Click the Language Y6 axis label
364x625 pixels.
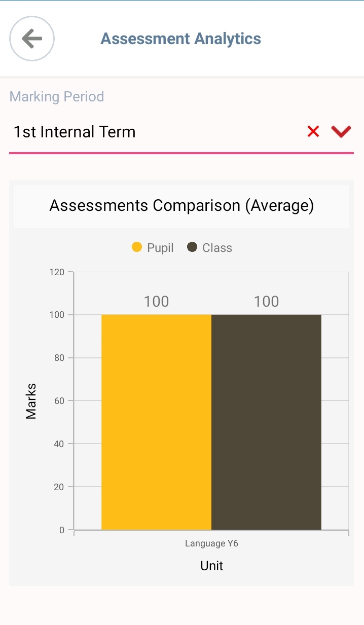[x=211, y=544]
